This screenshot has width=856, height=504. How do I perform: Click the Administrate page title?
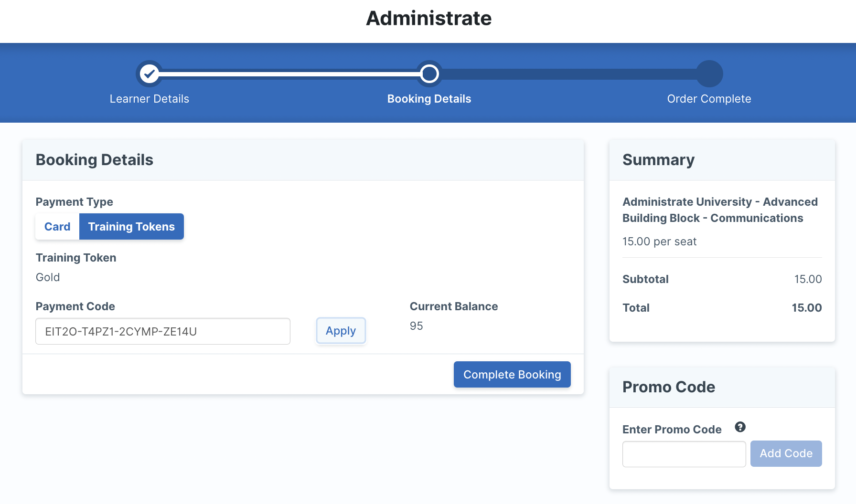coord(428,18)
